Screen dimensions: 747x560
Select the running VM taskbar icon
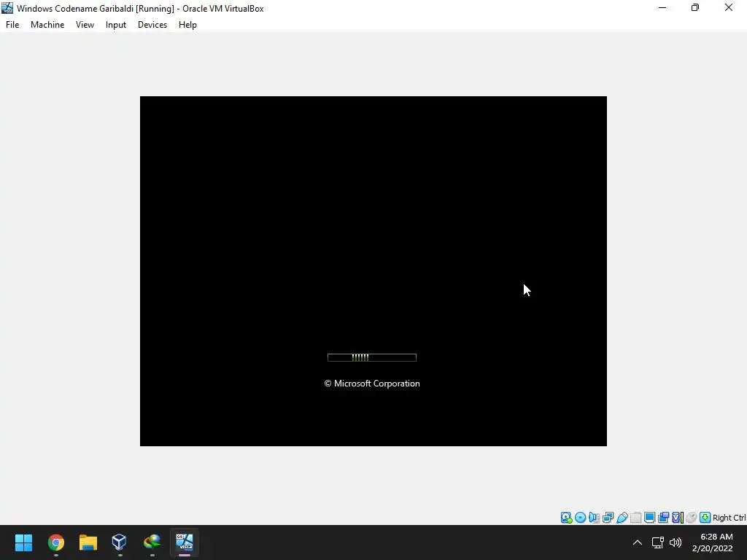[185, 542]
